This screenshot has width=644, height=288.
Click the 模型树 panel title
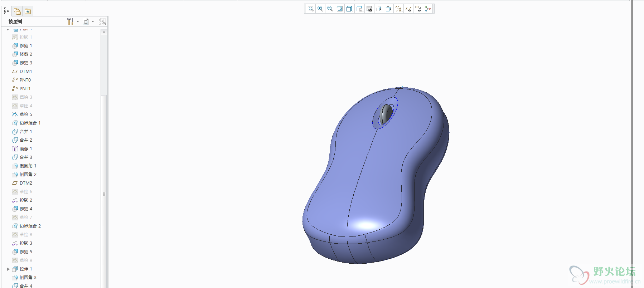pos(15,22)
